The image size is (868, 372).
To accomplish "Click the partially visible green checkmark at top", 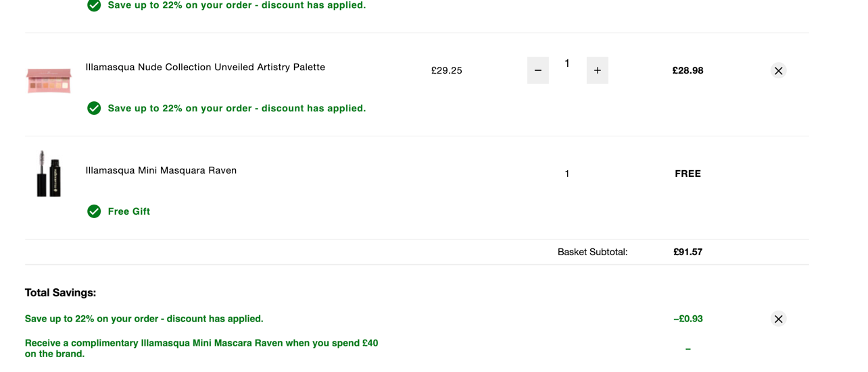I will click(x=94, y=5).
